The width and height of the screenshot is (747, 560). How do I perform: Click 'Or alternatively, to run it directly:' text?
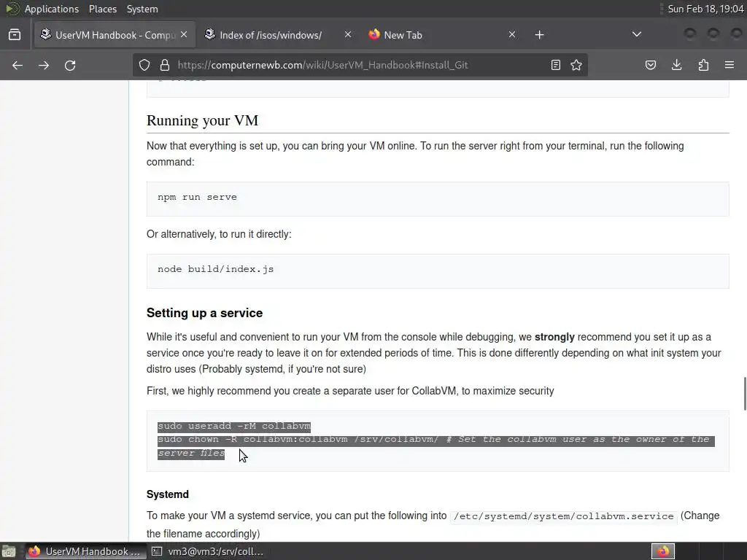click(x=219, y=234)
